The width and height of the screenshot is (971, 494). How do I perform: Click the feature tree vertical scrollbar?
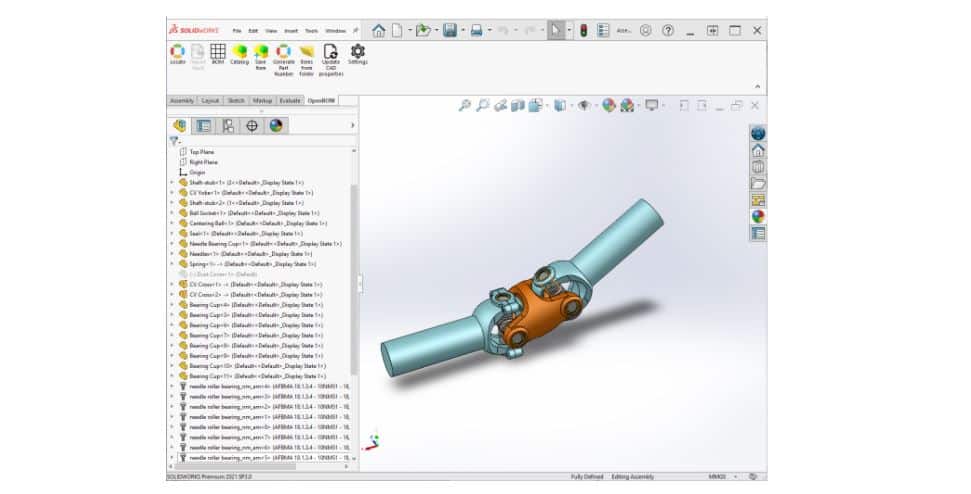354,279
